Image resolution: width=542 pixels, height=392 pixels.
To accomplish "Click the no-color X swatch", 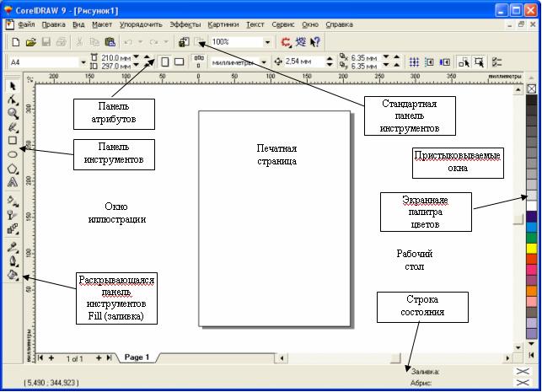I will (531, 89).
